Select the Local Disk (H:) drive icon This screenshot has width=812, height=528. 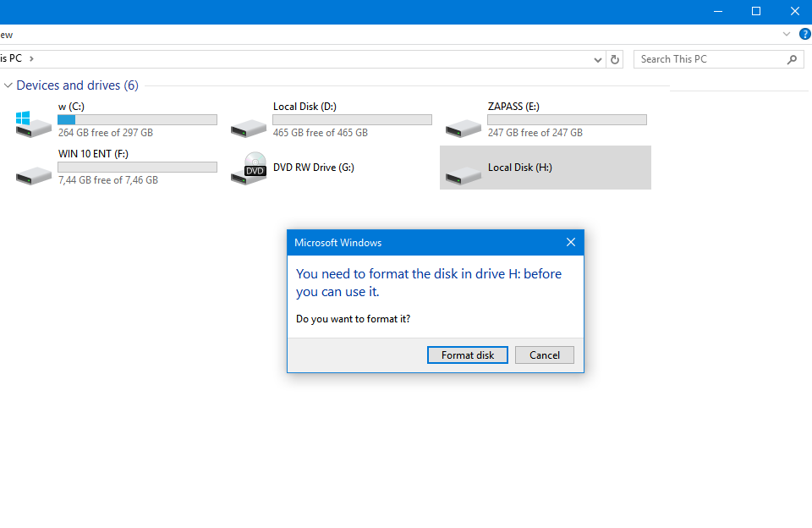464,173
